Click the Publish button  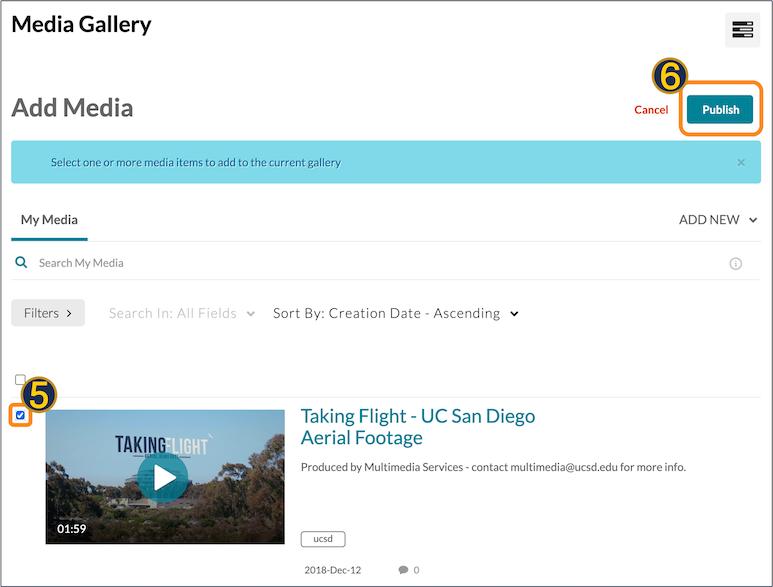[720, 109]
